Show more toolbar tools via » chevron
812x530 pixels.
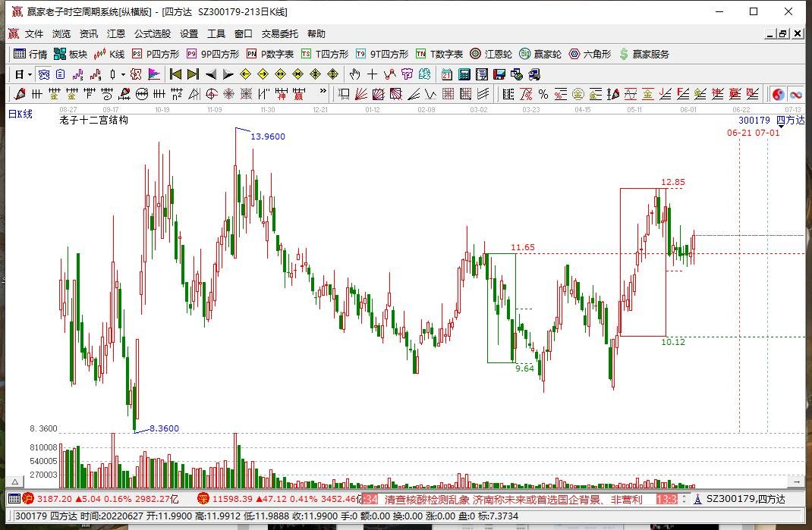coord(323,92)
